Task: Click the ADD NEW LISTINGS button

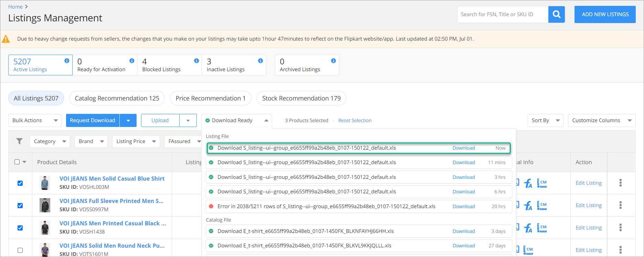Action: coord(605,14)
